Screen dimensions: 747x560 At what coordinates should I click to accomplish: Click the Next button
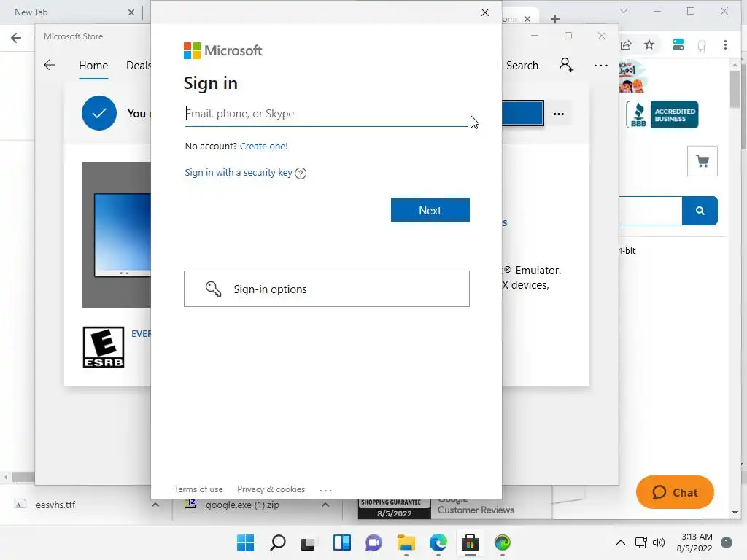click(430, 210)
